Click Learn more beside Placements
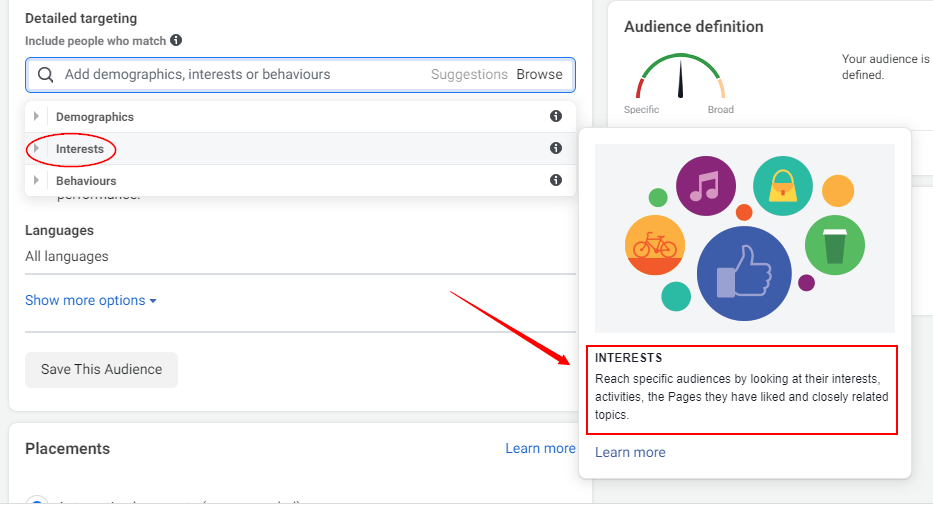 coord(540,449)
